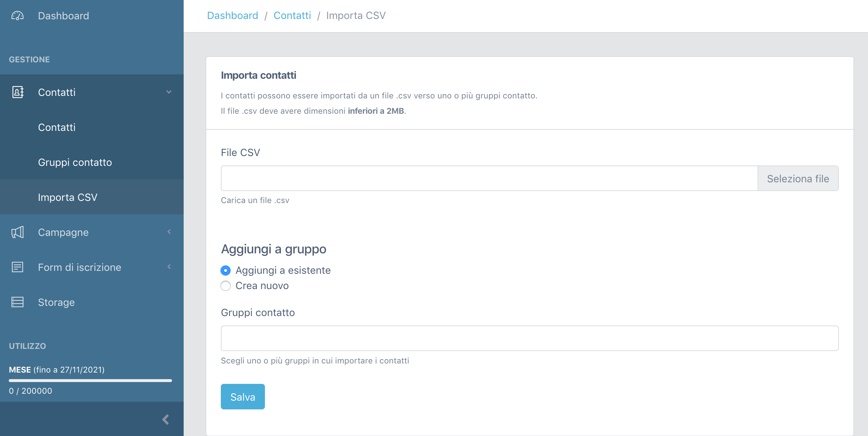Expand the Form di iscrizione chevron
The width and height of the screenshot is (868, 436).
click(x=169, y=267)
